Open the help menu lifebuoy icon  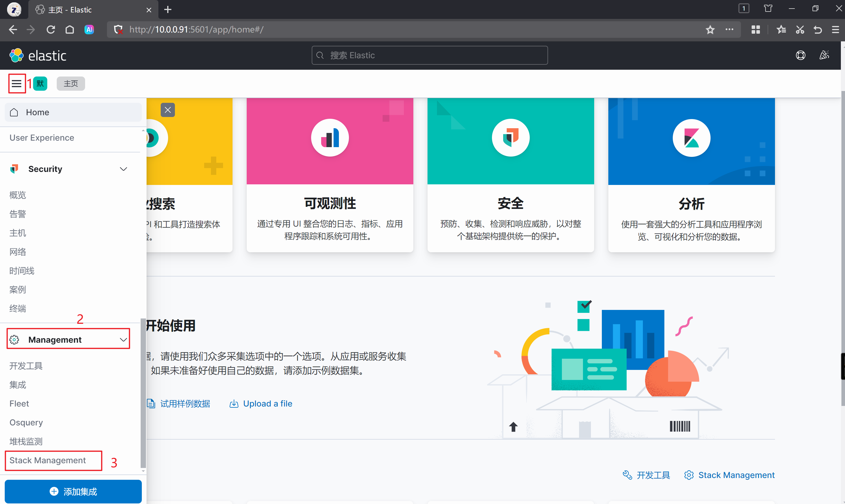click(800, 55)
